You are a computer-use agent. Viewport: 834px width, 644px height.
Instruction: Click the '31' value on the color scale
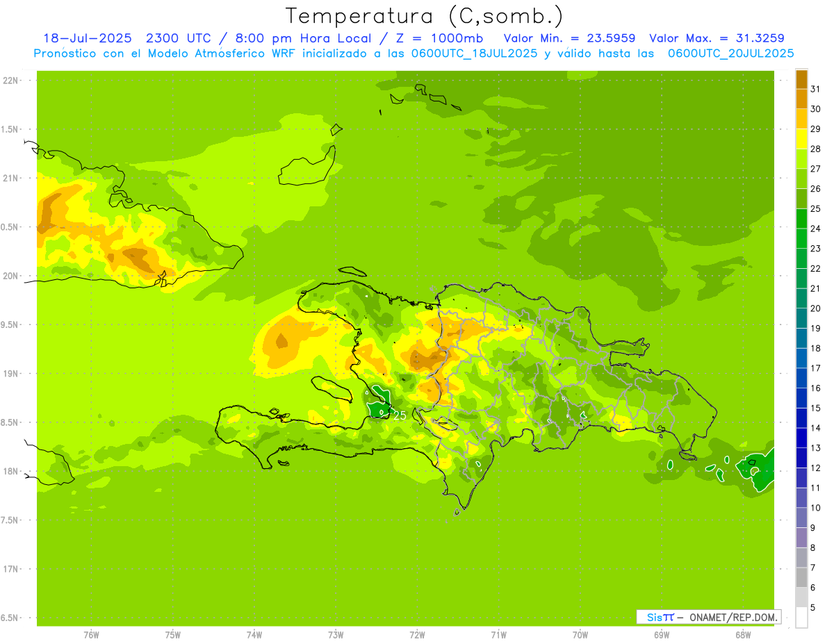pyautogui.click(x=816, y=88)
